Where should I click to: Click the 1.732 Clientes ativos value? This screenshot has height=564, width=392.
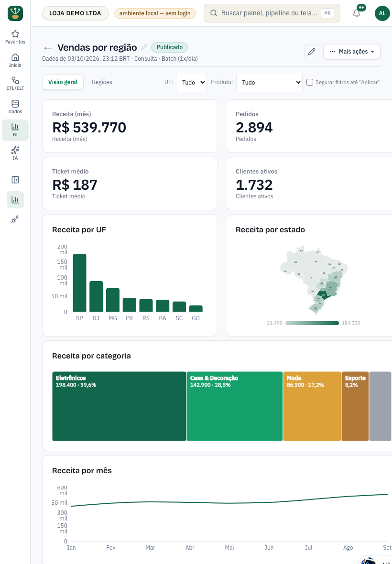(x=254, y=184)
